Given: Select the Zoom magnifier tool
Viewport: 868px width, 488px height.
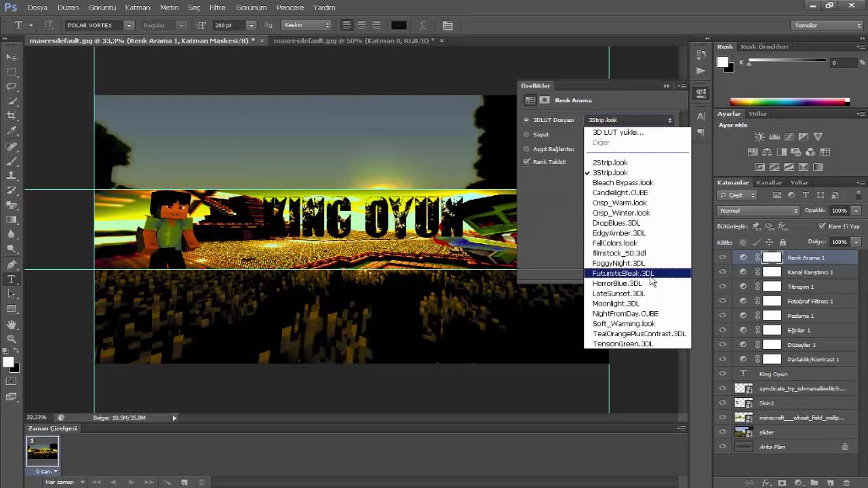Looking at the screenshot, I should [x=12, y=339].
